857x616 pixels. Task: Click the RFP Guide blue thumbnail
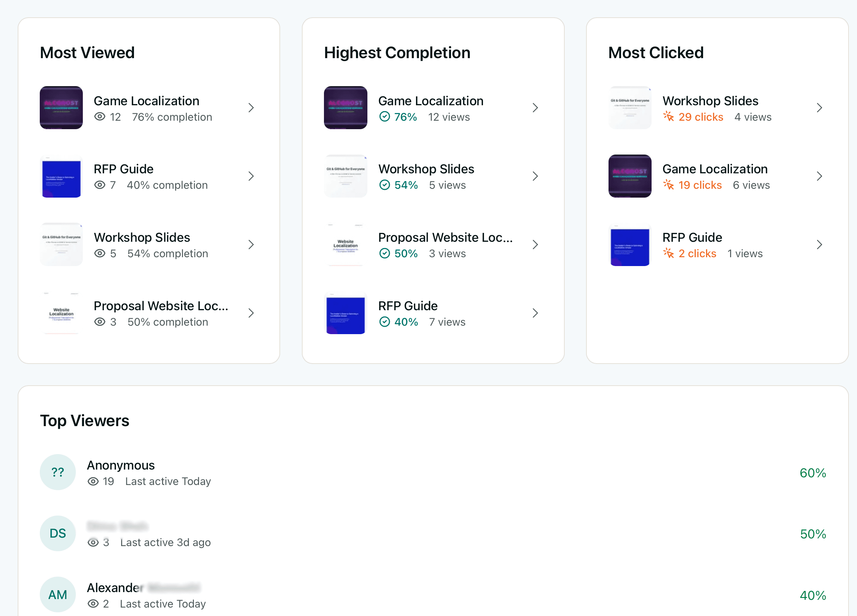coord(61,176)
